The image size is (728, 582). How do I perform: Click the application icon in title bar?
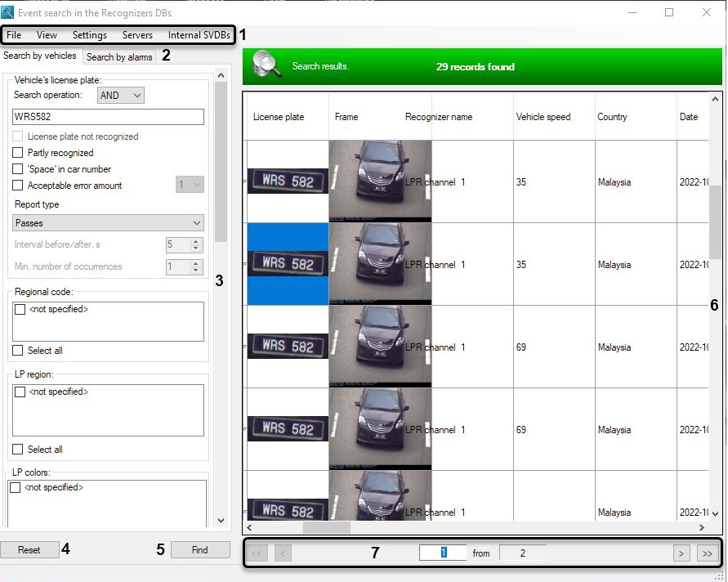point(8,12)
